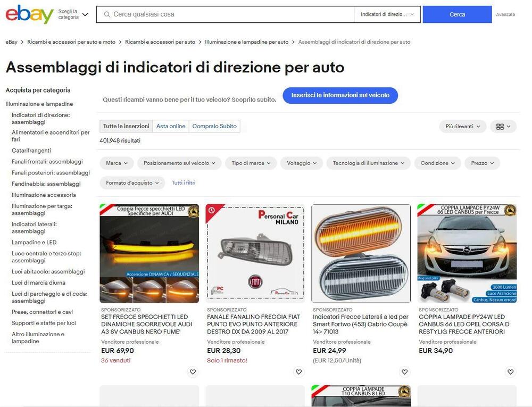Favorite the Smart Fortwo indicators listing
532x407 pixels.
404,372
